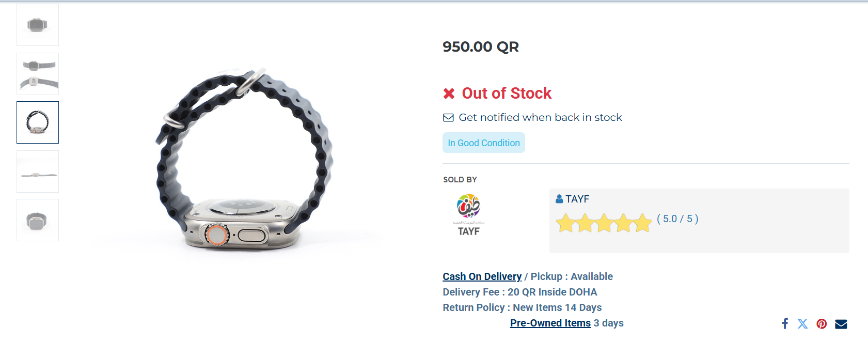Click the envelope icon beside notification text
Image resolution: width=868 pixels, height=342 pixels.
coord(447,117)
